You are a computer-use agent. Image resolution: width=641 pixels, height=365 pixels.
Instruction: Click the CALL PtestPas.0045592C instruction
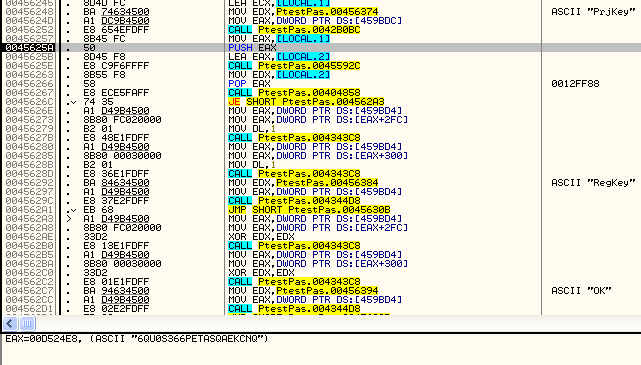(294, 66)
